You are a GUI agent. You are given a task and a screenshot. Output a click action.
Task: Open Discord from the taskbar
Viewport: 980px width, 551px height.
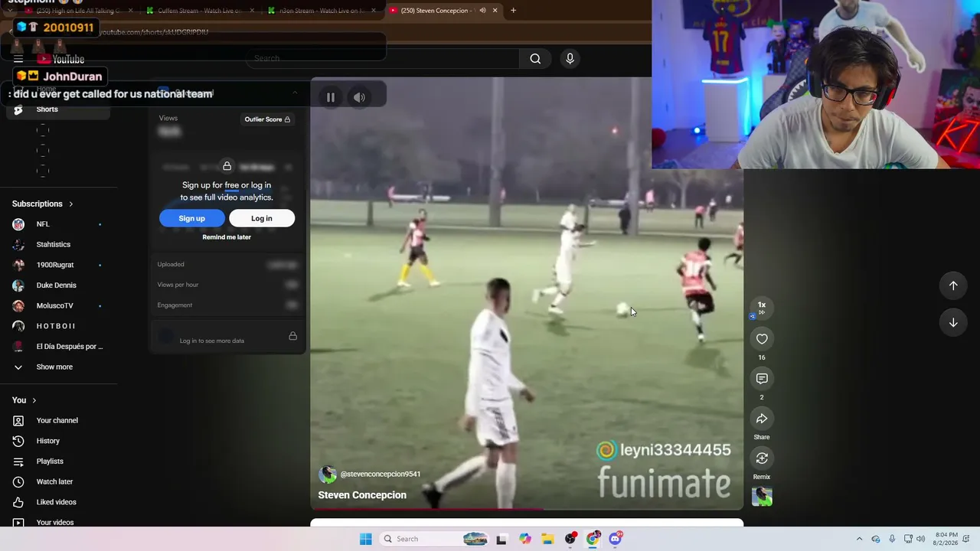pyautogui.click(x=616, y=539)
